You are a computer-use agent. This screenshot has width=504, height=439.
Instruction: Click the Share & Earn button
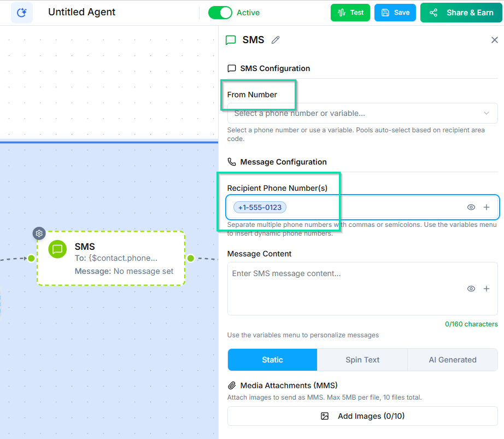click(x=461, y=13)
